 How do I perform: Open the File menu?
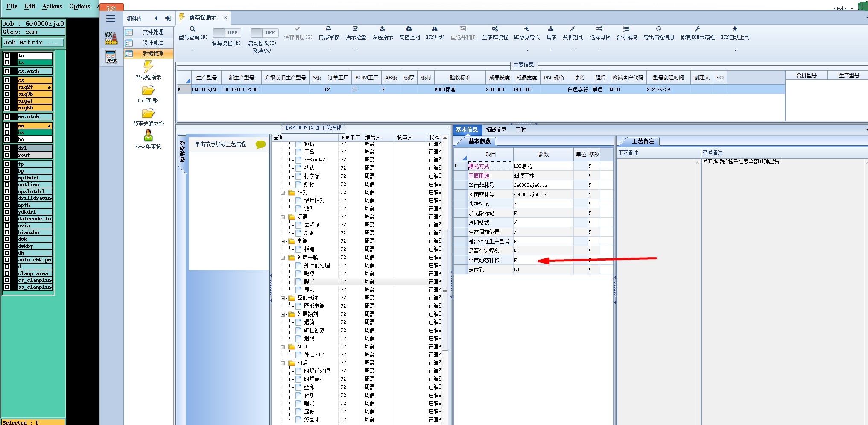pyautogui.click(x=12, y=6)
